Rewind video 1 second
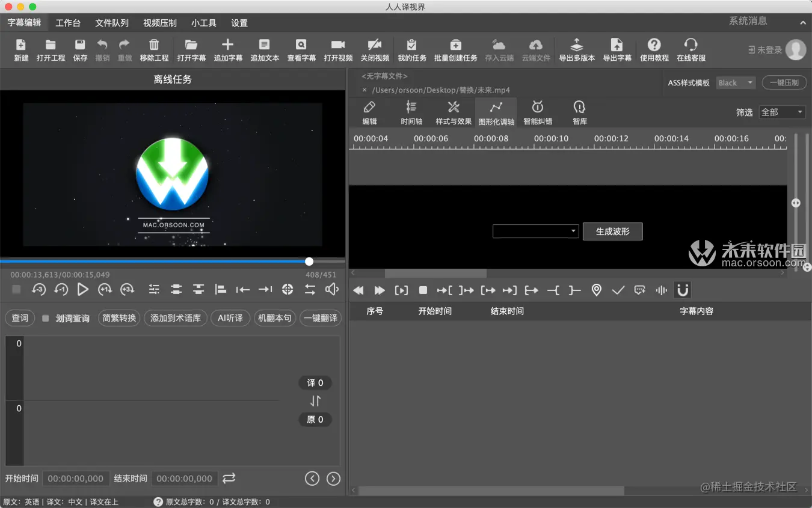 61,290
